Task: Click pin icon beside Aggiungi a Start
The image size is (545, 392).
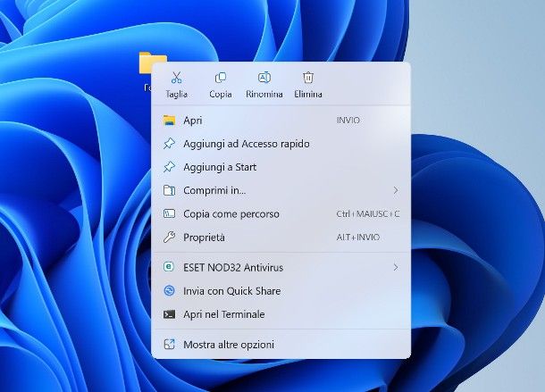Action: click(x=169, y=167)
